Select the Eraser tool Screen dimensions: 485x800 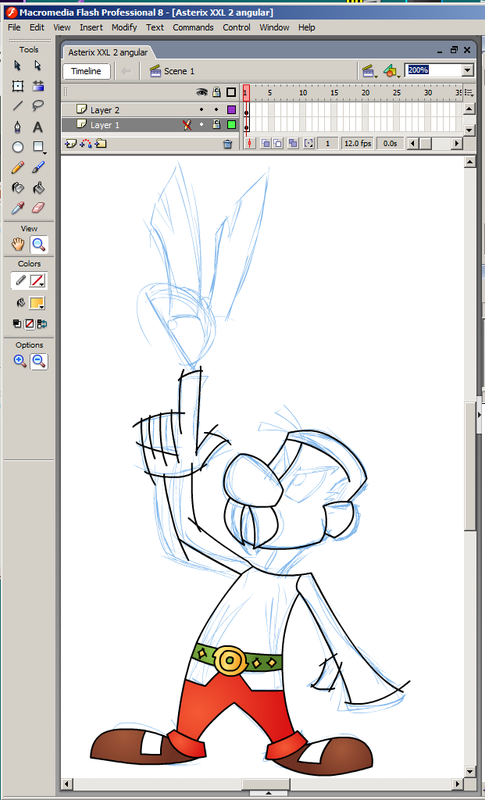(38, 208)
